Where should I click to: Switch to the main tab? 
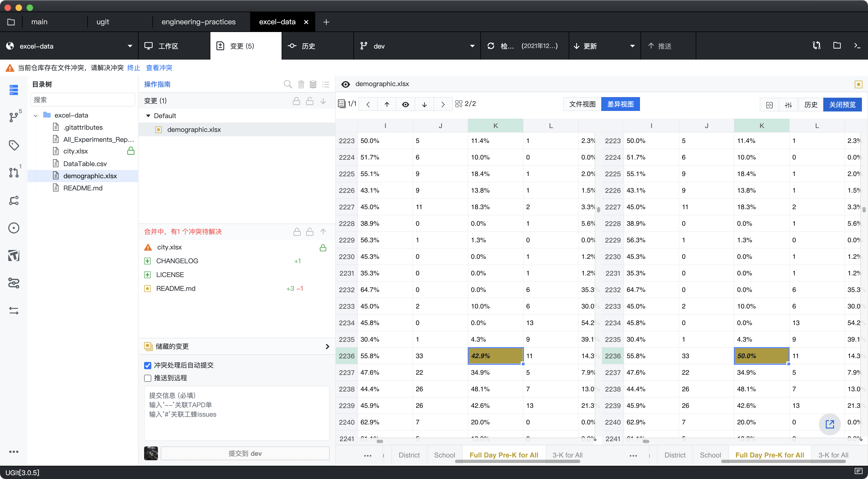click(x=39, y=22)
